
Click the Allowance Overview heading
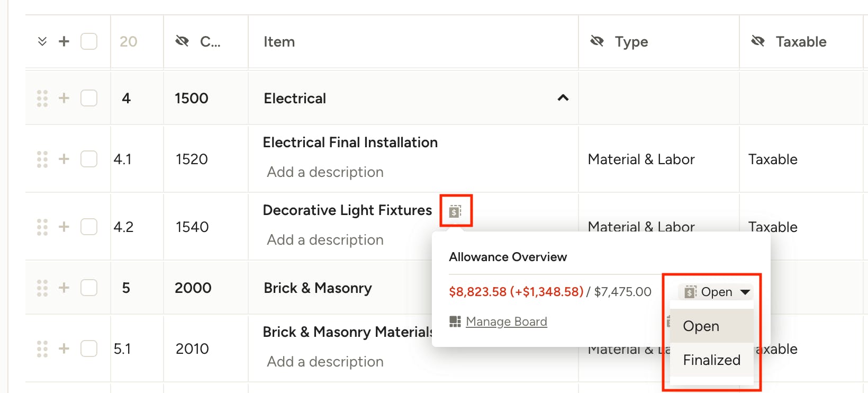coord(508,257)
